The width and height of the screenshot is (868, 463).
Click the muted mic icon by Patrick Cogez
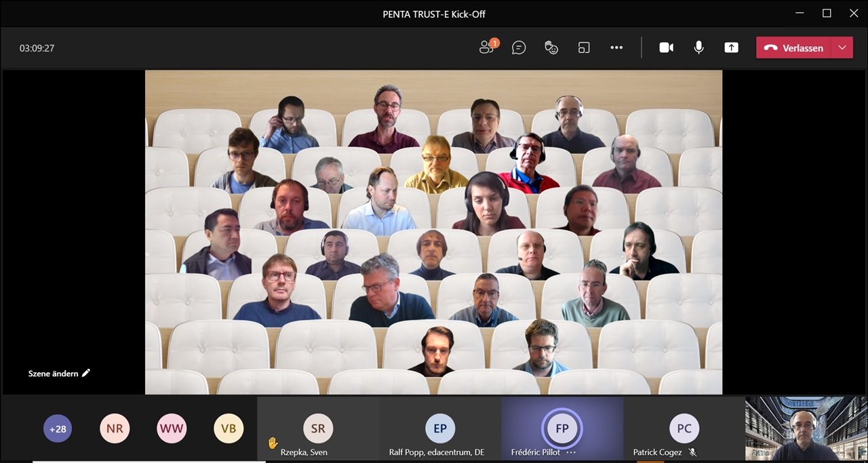(692, 452)
